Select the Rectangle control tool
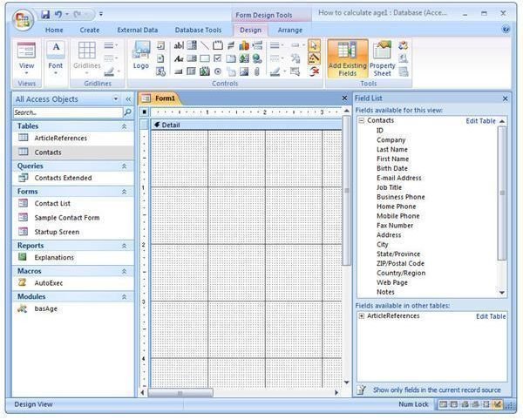523x420 pixels. tap(205, 58)
